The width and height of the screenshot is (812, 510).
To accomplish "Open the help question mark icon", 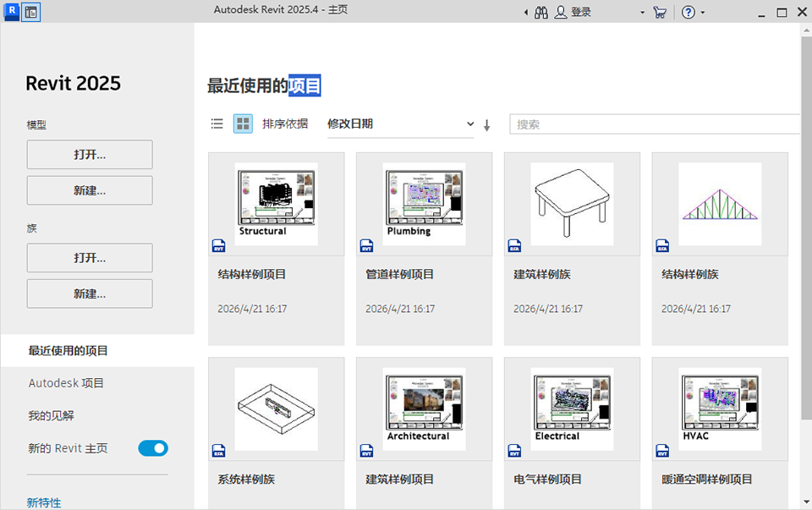I will [x=689, y=13].
